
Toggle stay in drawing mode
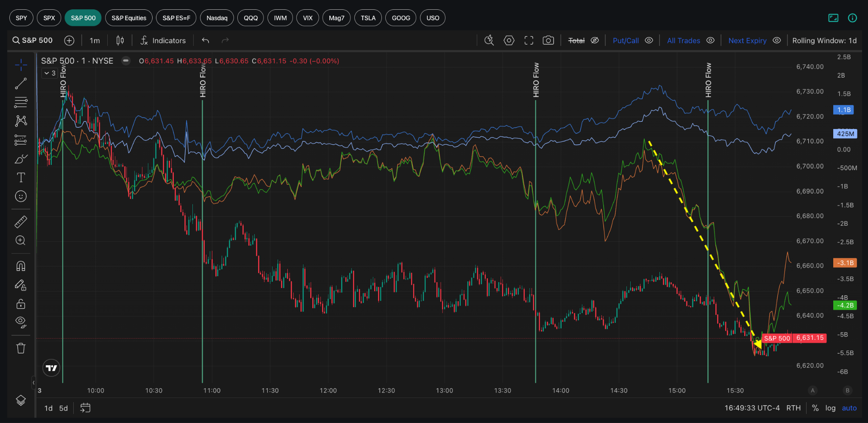21,285
